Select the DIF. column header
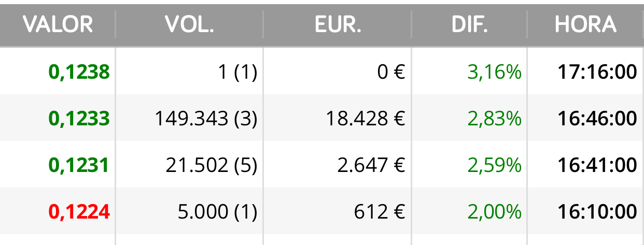Viewport: 644px width, 245px height. click(469, 24)
